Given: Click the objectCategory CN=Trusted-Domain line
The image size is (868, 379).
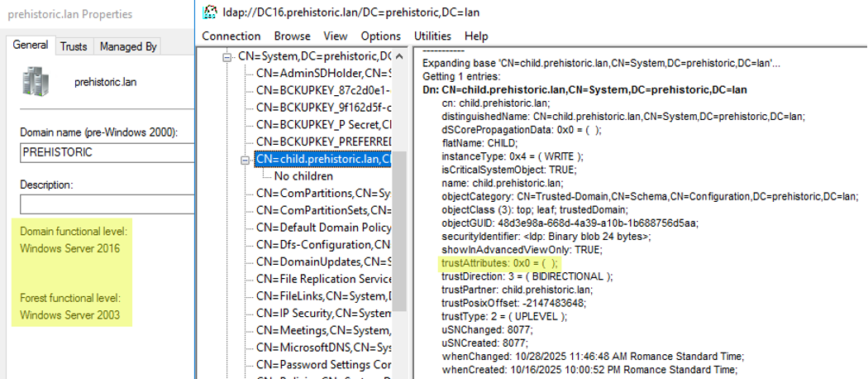Looking at the screenshot, I should [651, 196].
